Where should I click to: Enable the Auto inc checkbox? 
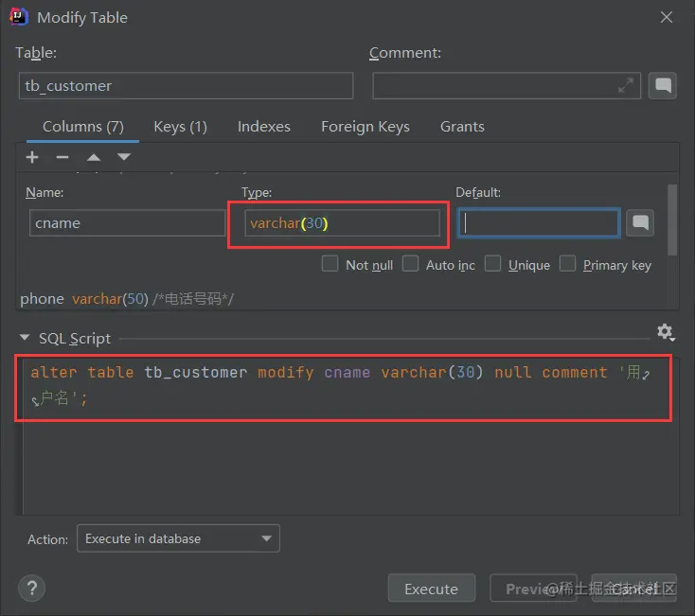410,263
